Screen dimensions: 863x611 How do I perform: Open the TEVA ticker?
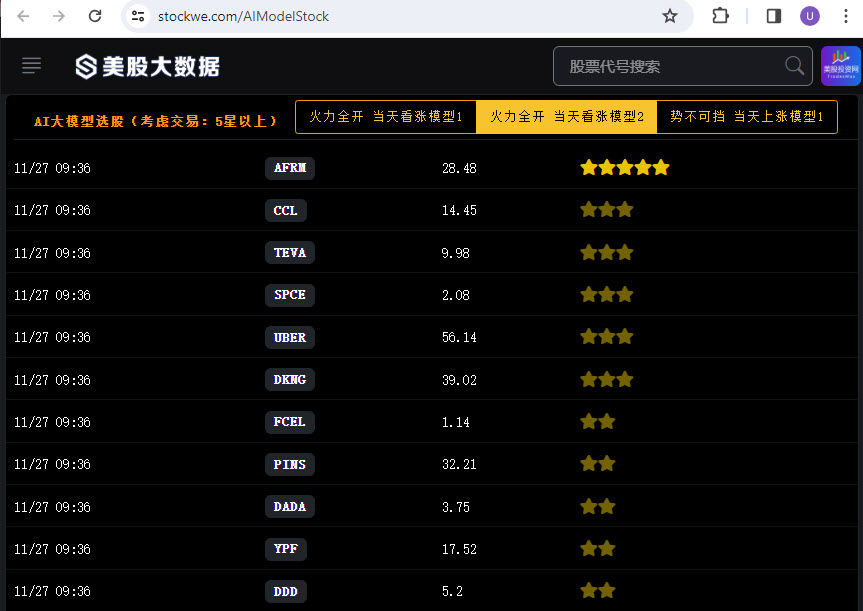click(290, 253)
